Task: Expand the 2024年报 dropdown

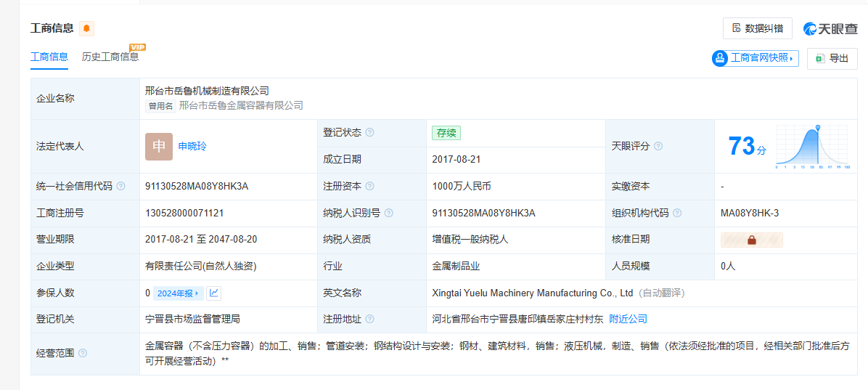Action: pyautogui.click(x=178, y=293)
